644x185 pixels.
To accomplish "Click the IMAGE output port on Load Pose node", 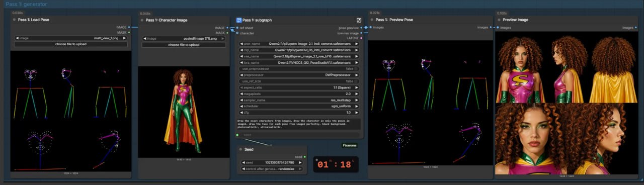I will [x=129, y=27].
